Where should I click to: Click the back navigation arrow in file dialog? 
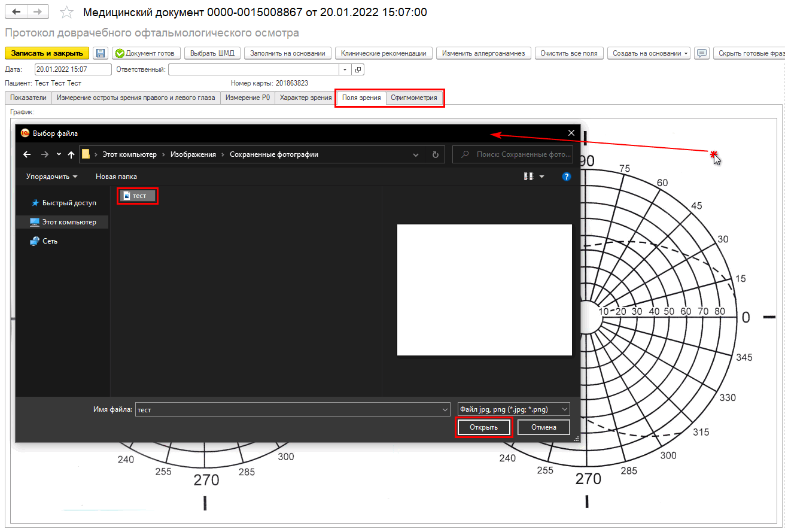27,154
